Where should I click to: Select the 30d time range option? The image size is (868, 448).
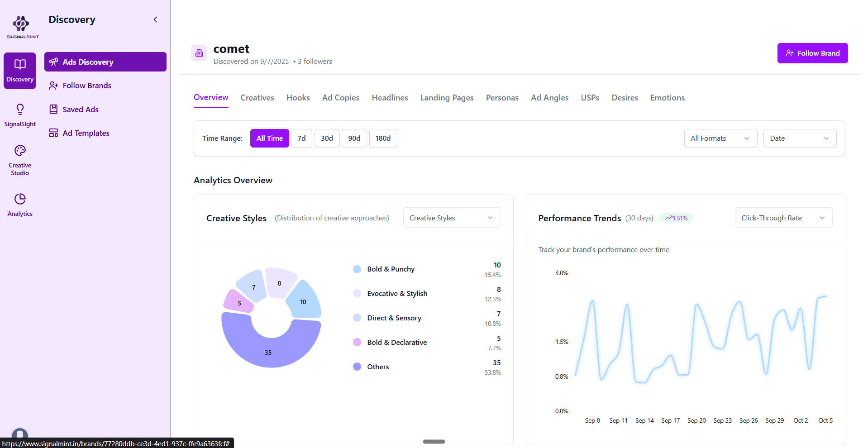327,138
